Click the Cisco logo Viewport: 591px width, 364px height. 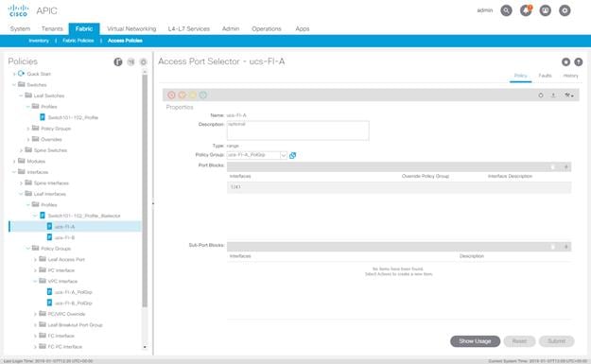tap(18, 10)
